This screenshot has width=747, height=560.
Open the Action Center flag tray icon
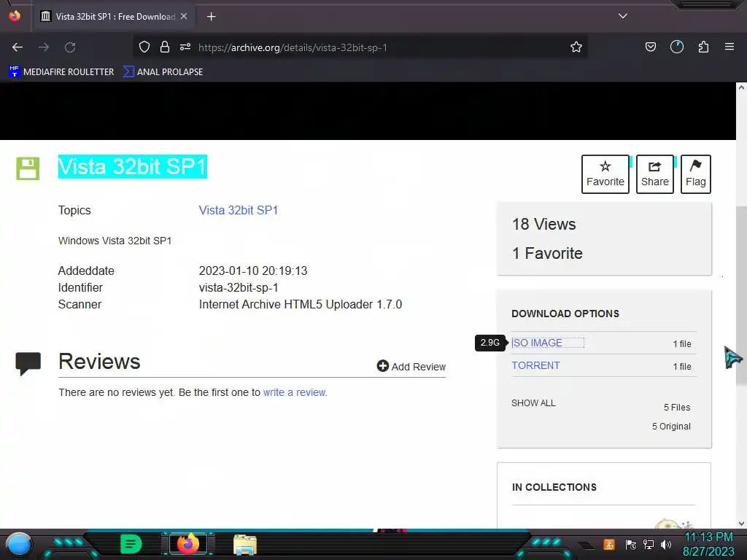[x=630, y=545]
